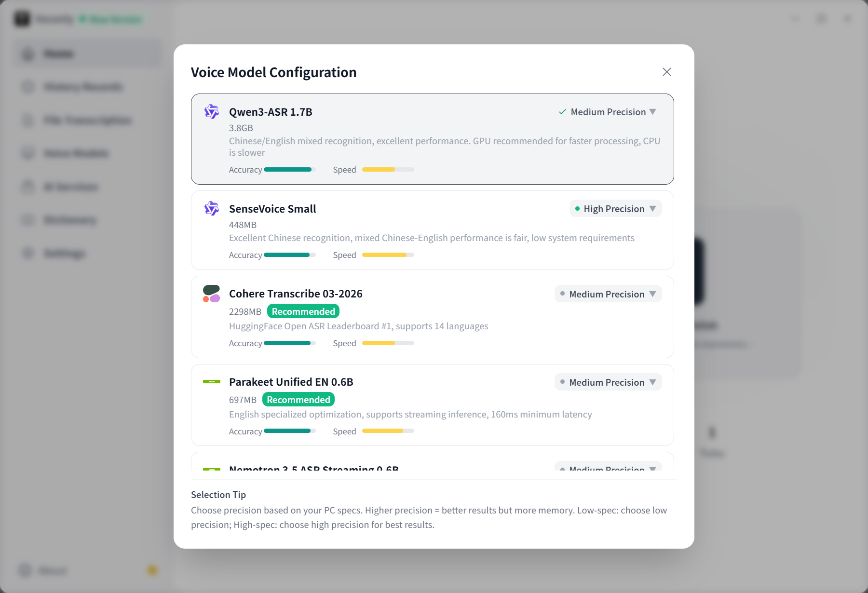Screen dimensions: 868x593
Task: Click Recommended badge on Parakeet Unified
Action: coord(298,400)
